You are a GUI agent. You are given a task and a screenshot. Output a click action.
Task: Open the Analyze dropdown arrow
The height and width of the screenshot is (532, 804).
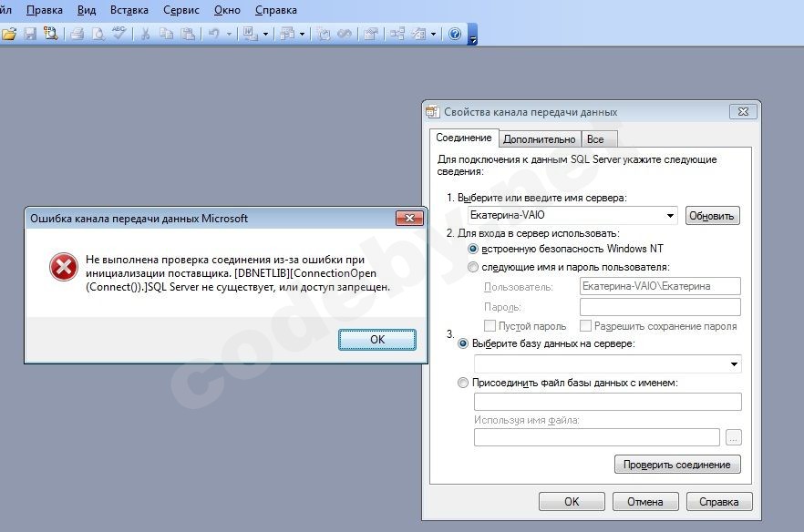pos(302,35)
